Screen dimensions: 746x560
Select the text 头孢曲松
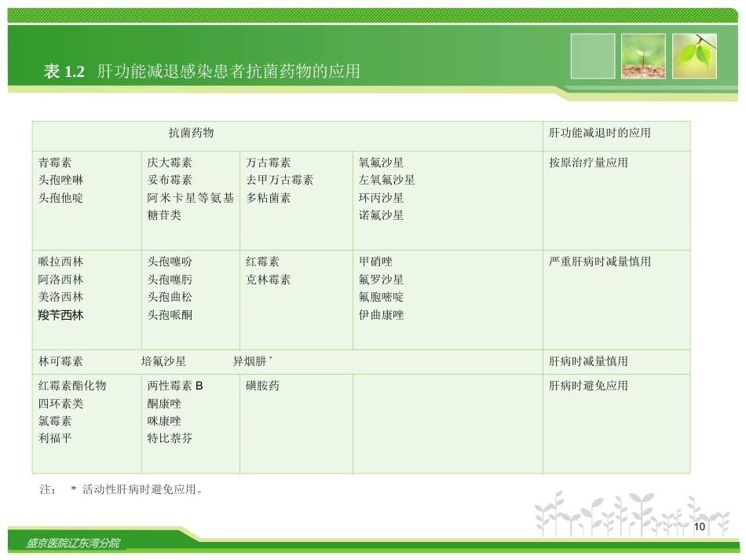[x=170, y=298]
